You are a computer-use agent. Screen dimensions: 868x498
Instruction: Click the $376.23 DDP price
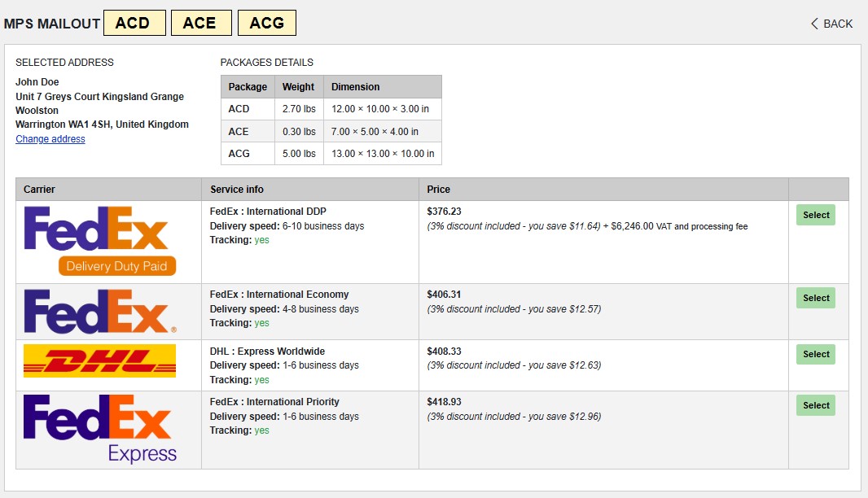tap(444, 212)
